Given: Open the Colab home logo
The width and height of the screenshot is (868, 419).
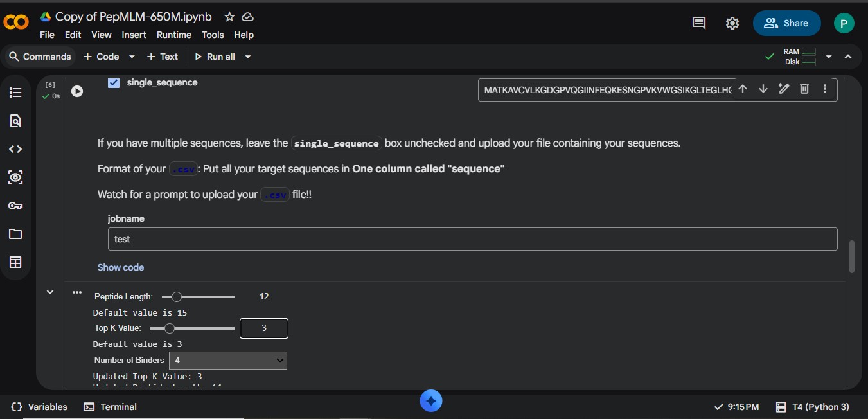Looking at the screenshot, I should point(16,22).
